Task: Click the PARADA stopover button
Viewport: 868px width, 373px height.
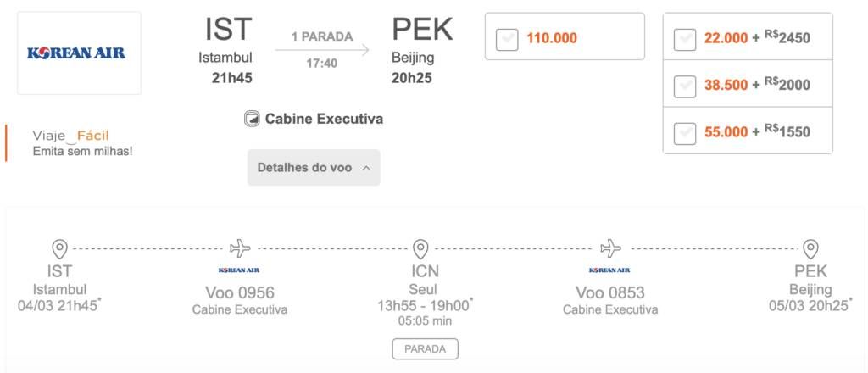Action: click(426, 349)
